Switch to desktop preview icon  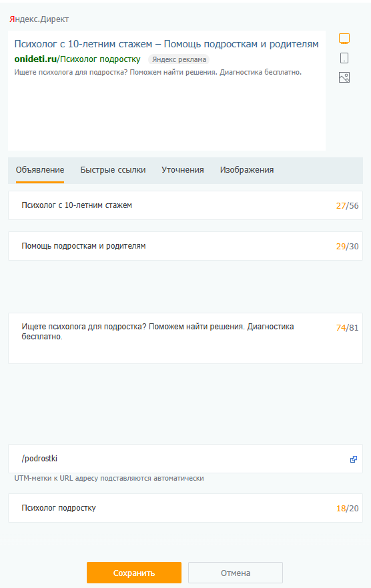(x=344, y=39)
